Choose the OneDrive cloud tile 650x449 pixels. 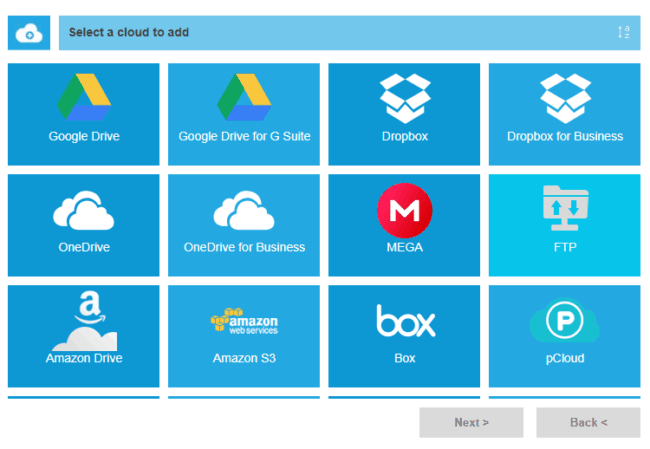[x=83, y=225]
